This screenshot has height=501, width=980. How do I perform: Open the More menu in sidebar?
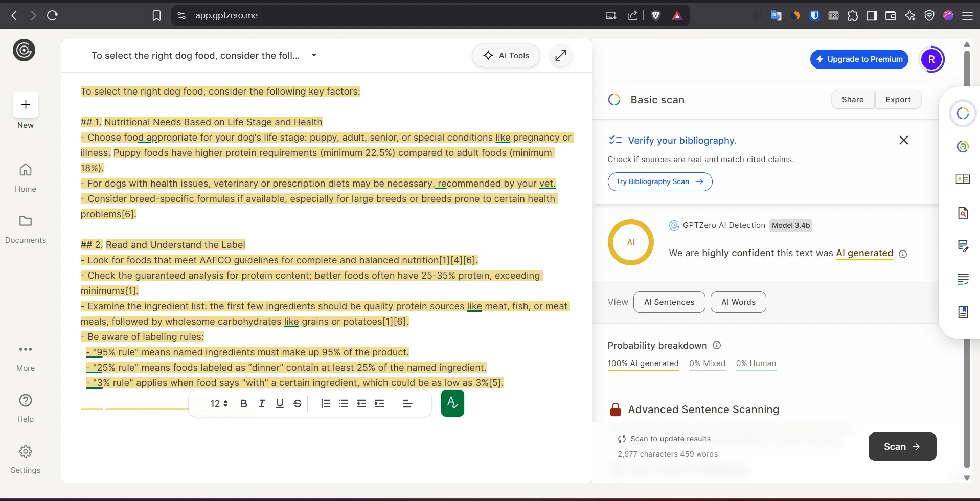pyautogui.click(x=26, y=357)
